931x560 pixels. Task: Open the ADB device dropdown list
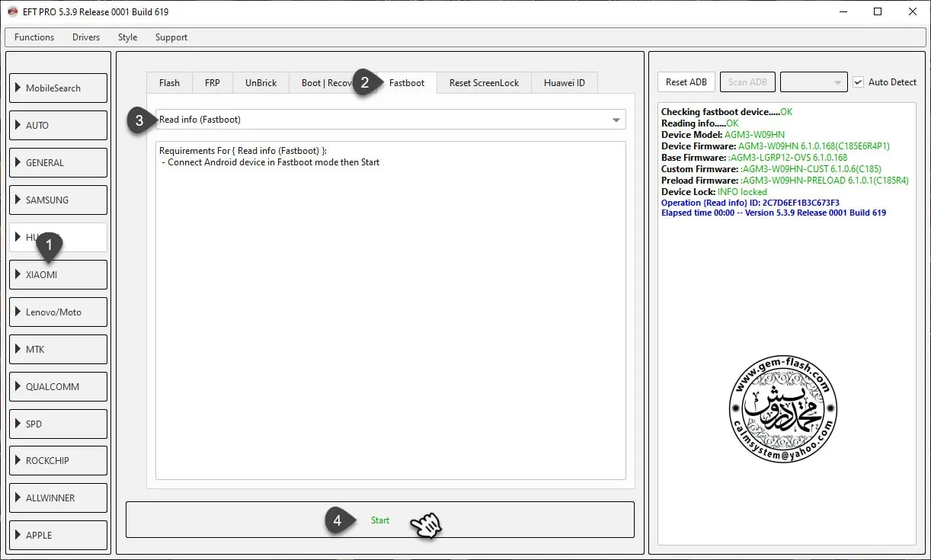pos(814,82)
